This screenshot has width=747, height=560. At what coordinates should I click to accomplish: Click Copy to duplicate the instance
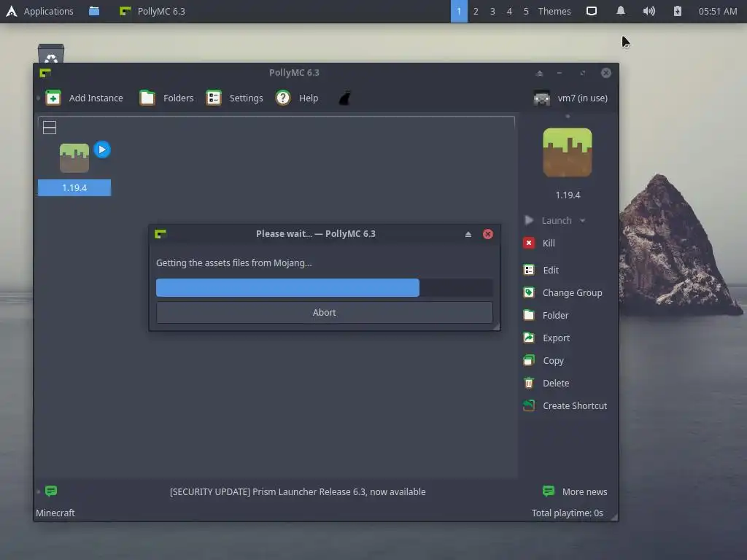click(544, 360)
